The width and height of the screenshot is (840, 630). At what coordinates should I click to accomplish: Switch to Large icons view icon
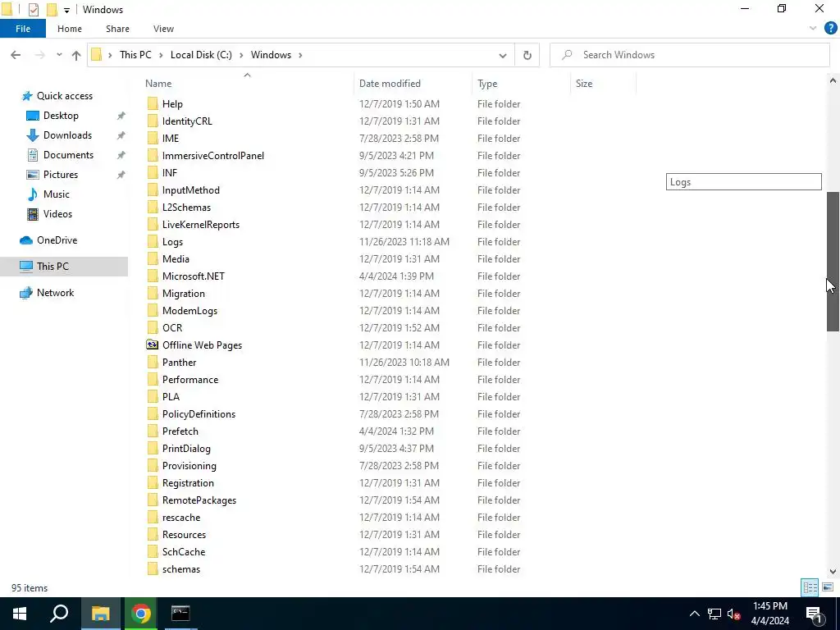coord(828,587)
